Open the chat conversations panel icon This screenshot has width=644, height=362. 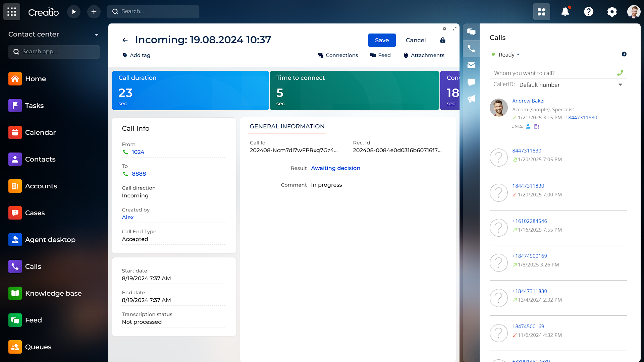point(471,32)
